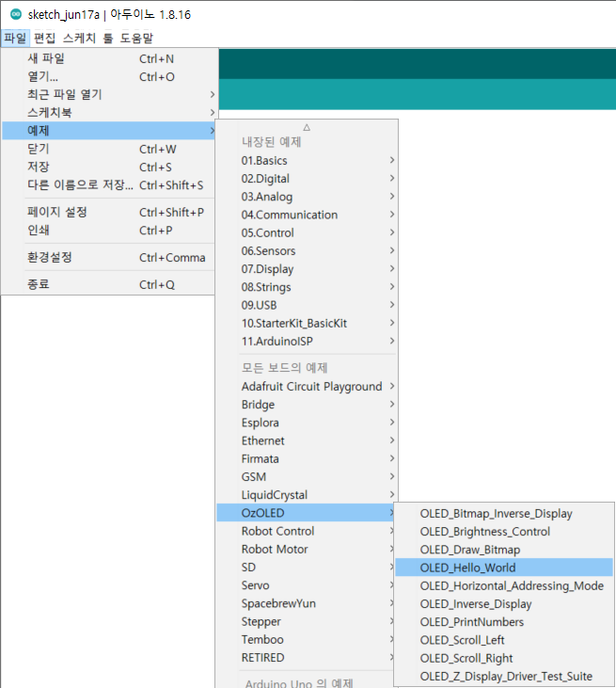Select 종료 to quit
The width and height of the screenshot is (616, 688).
[x=108, y=284]
